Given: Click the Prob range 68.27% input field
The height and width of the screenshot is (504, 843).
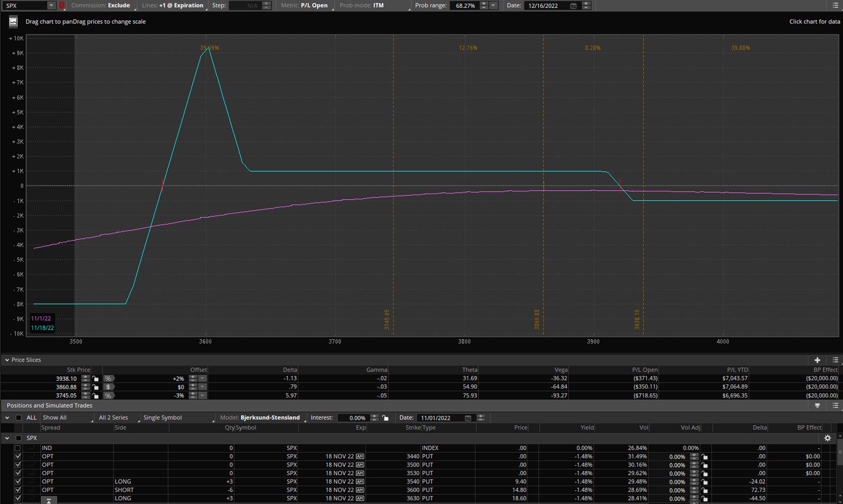Looking at the screenshot, I should [x=465, y=6].
